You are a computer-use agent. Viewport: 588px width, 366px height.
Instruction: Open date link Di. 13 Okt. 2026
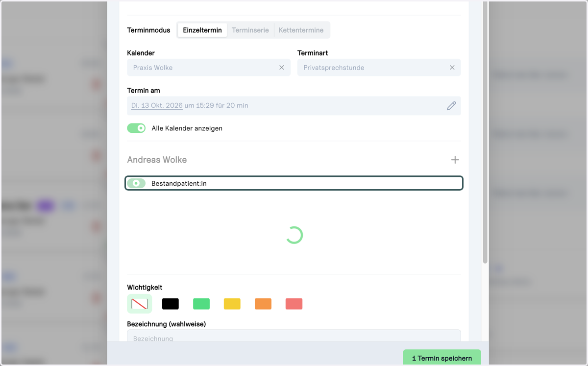point(157,105)
